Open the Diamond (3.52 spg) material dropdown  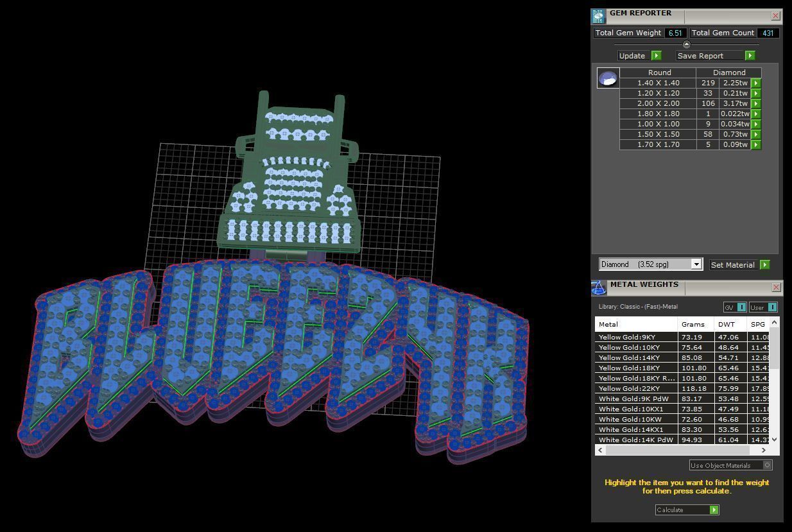pos(651,264)
